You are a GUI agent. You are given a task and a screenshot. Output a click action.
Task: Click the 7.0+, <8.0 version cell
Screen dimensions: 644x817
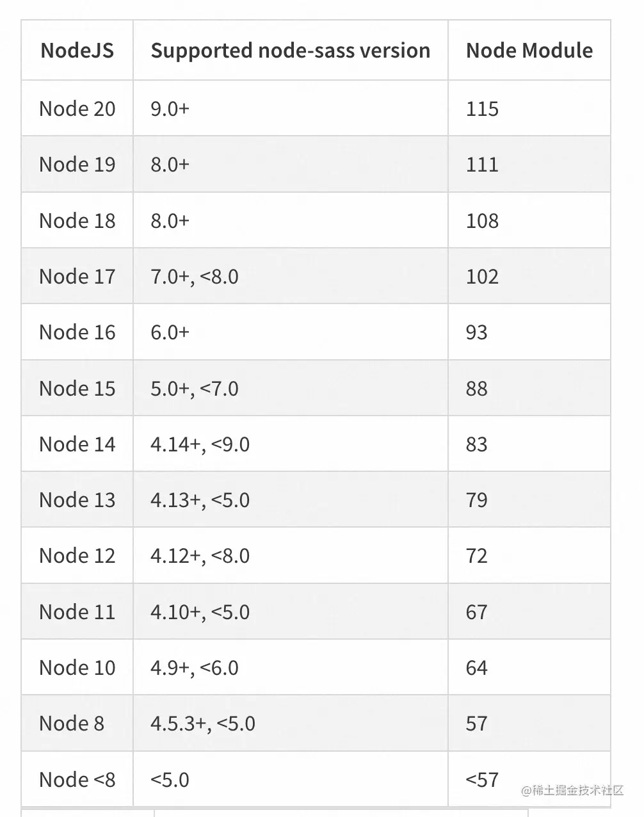click(195, 277)
